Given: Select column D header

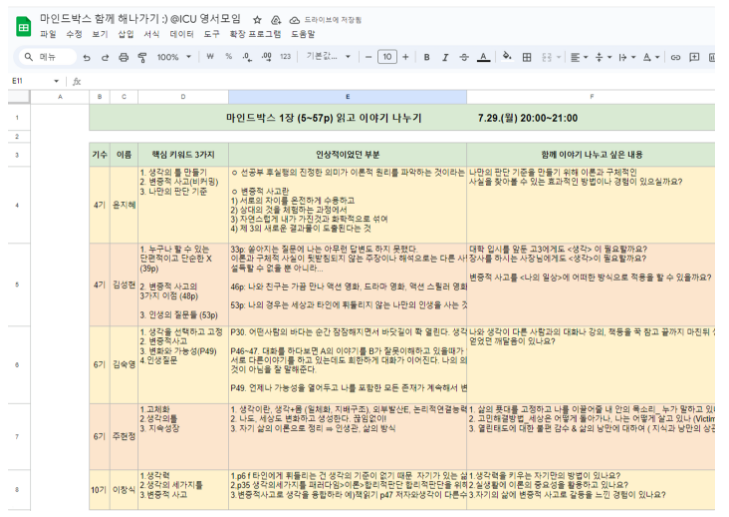Looking at the screenshot, I should pyautogui.click(x=183, y=97).
